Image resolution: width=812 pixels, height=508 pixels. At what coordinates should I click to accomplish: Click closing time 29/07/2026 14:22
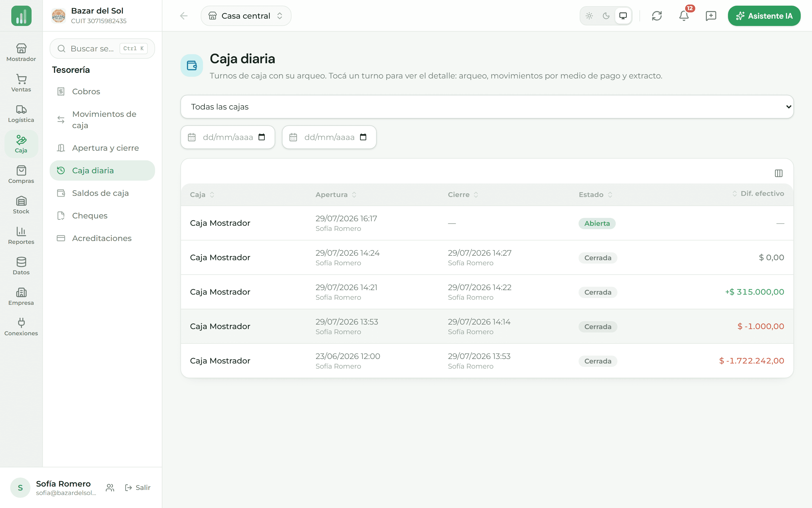tap(480, 287)
